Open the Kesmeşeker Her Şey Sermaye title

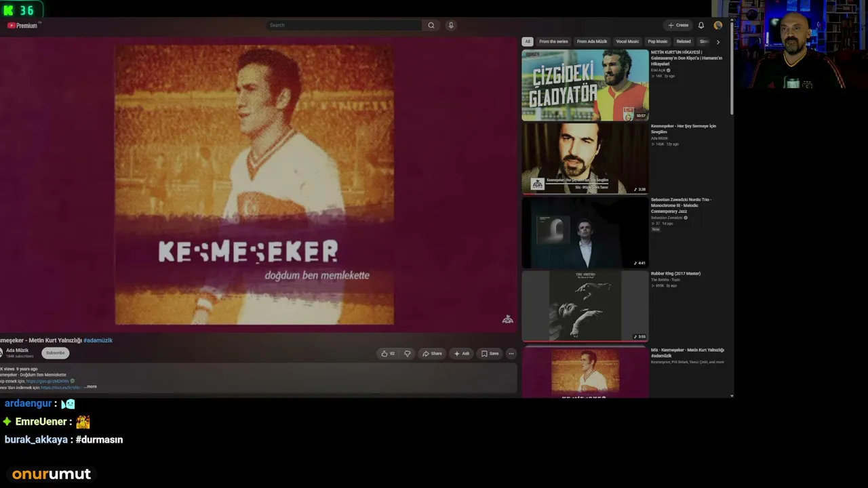(684, 129)
